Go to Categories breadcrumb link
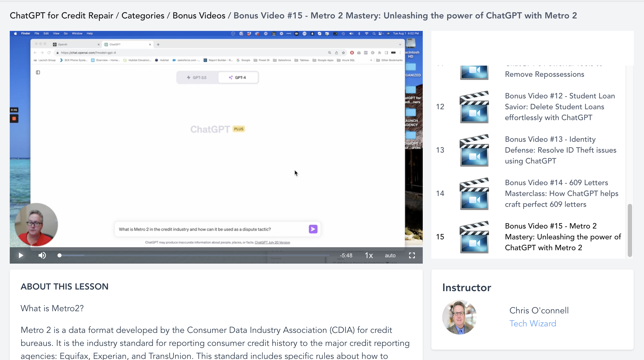The width and height of the screenshot is (644, 360). point(143,15)
